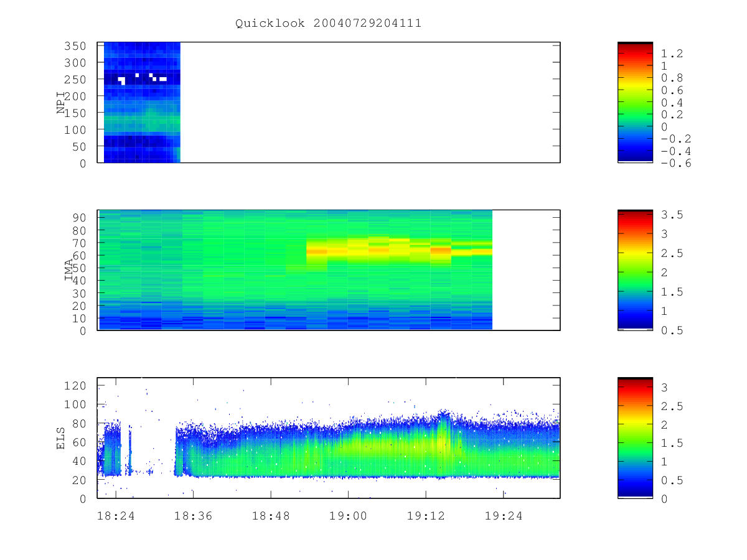Click the 19:00 time tick label
Viewport: 747px width, 560px height.
pos(348,515)
